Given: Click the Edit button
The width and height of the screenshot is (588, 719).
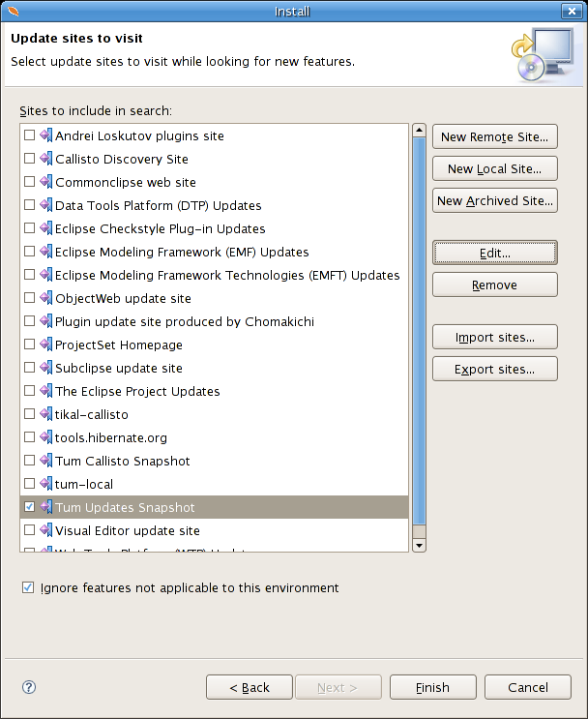Looking at the screenshot, I should pyautogui.click(x=495, y=253).
